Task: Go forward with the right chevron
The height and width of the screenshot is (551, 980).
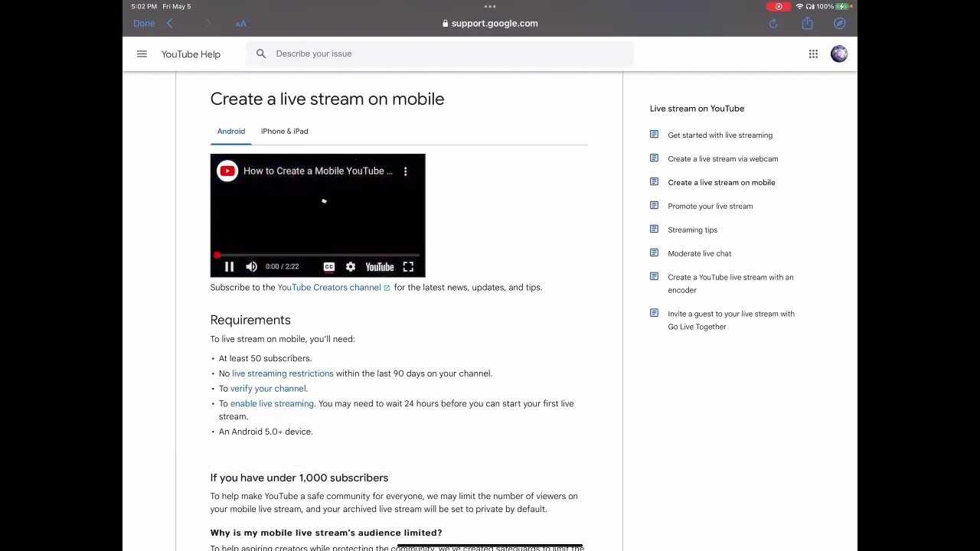Action: 207,24
